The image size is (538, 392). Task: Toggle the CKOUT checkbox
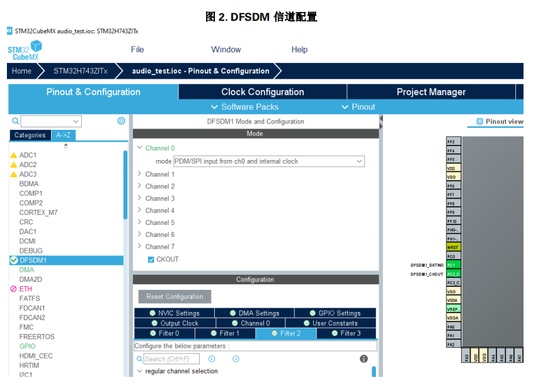(x=151, y=260)
